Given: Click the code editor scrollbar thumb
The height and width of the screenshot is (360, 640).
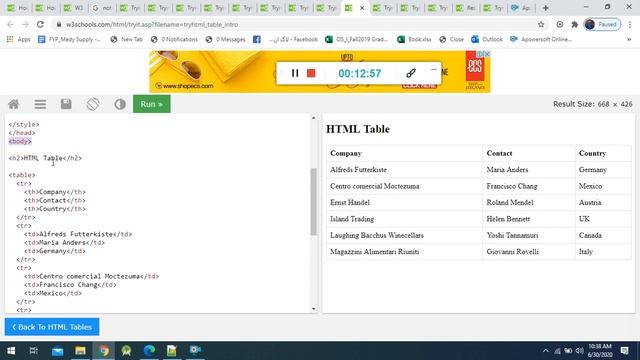Looking at the screenshot, I should click(x=313, y=202).
